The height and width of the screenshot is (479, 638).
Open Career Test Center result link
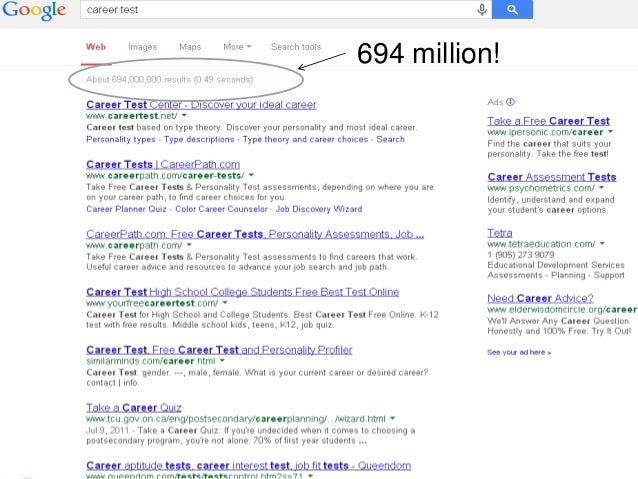[201, 105]
